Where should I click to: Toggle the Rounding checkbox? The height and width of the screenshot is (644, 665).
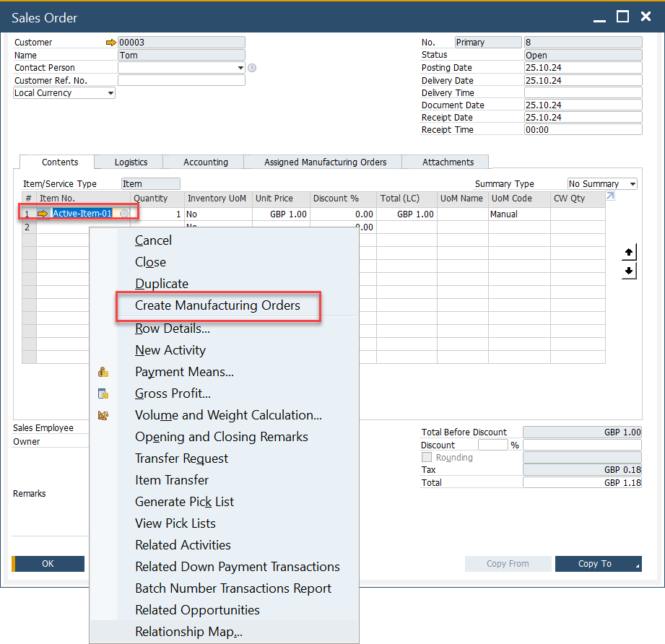click(x=427, y=458)
